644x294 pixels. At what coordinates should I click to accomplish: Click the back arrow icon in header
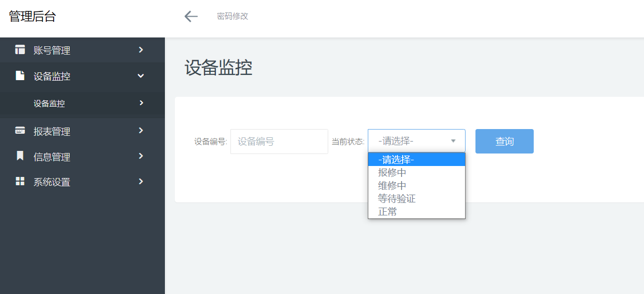(191, 17)
